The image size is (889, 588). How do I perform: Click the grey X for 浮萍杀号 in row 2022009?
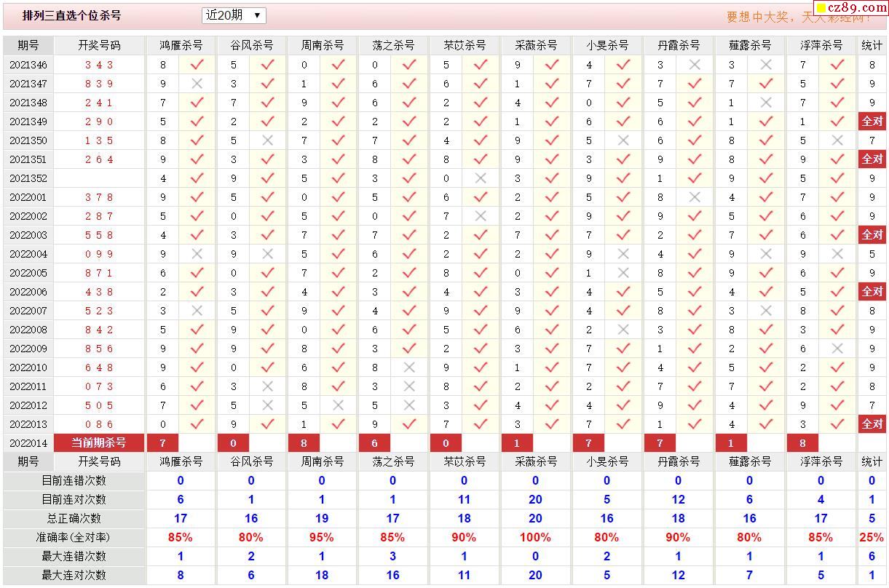pyautogui.click(x=837, y=349)
